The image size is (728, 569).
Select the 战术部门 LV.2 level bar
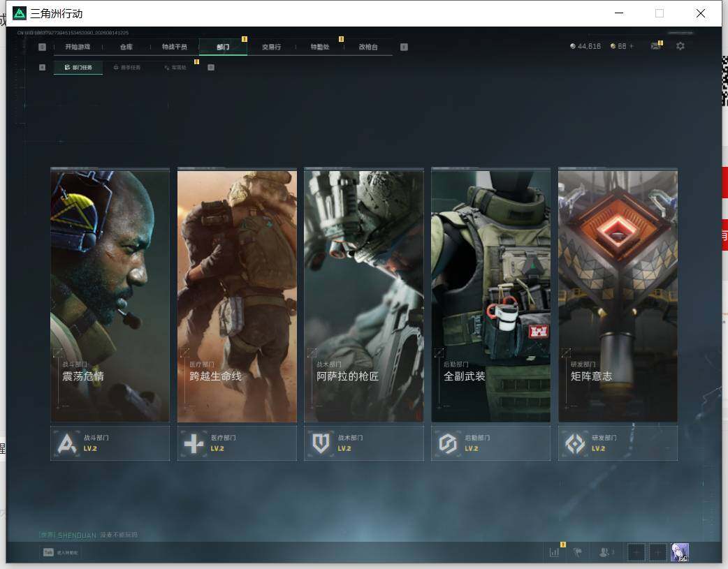364,444
